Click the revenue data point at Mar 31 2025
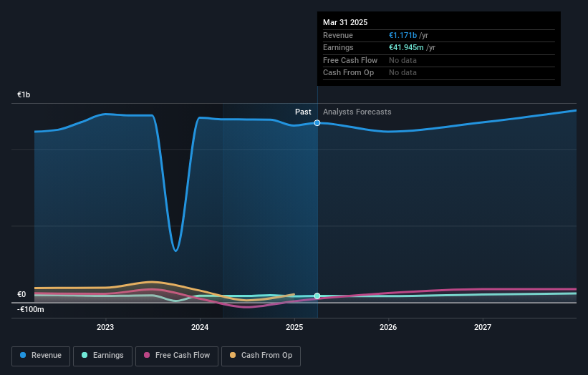 [x=317, y=123]
